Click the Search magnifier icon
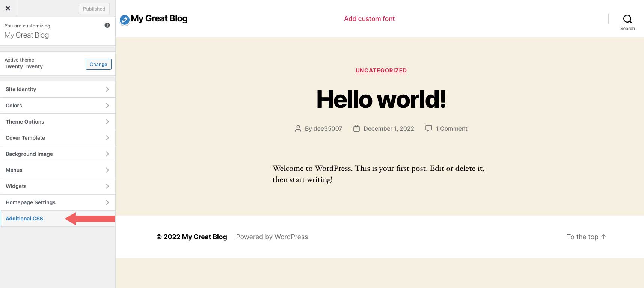 point(627,18)
